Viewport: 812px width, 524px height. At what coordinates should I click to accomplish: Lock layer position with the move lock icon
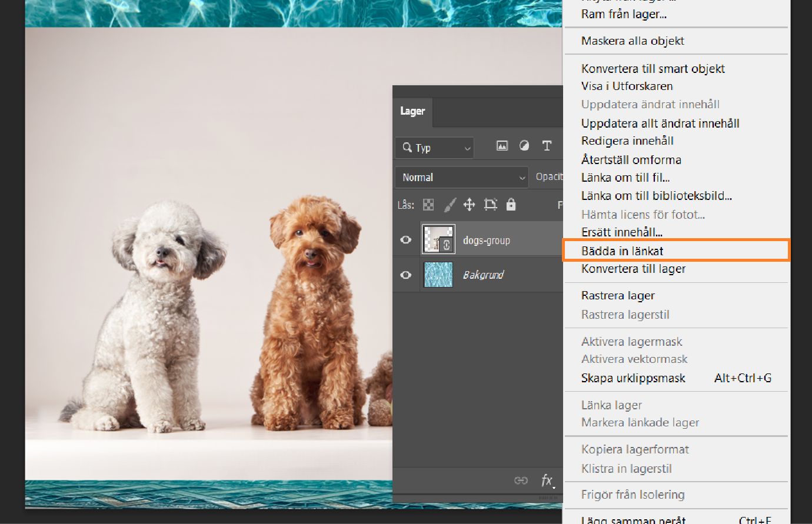(x=470, y=205)
